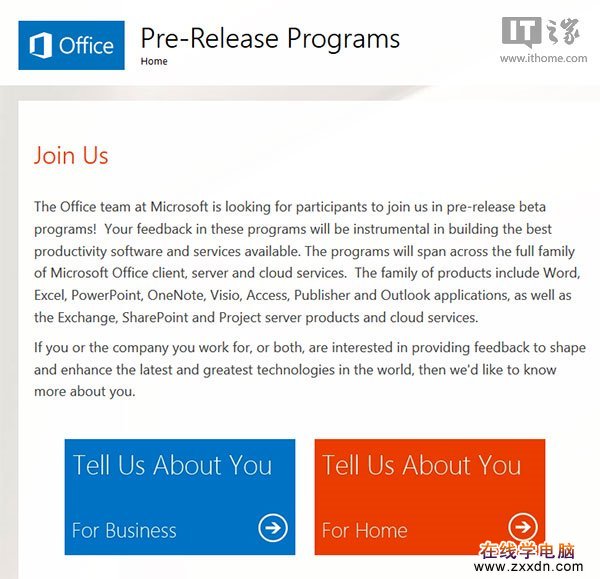Click the arrow circle icon in orange tile
This screenshot has height=579, width=600.
523,527
